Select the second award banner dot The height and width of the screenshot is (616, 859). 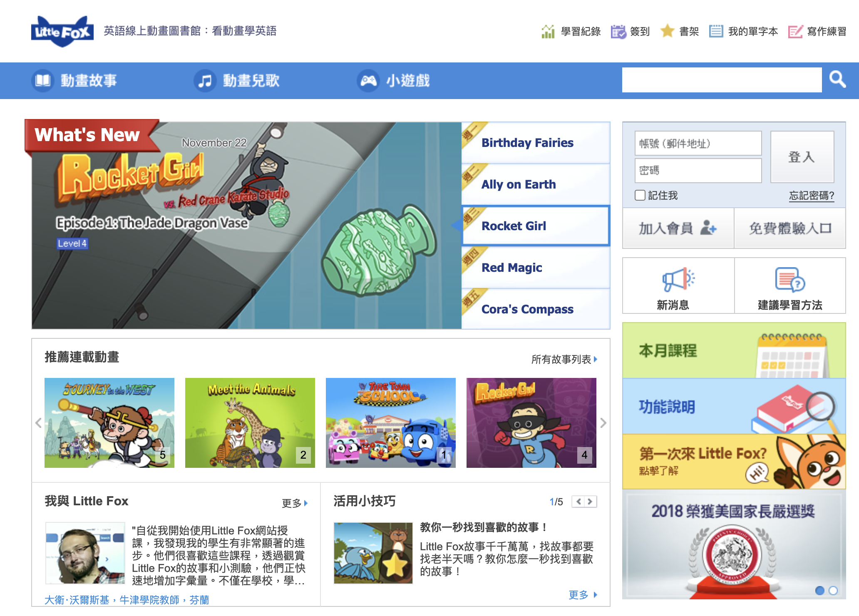(833, 590)
